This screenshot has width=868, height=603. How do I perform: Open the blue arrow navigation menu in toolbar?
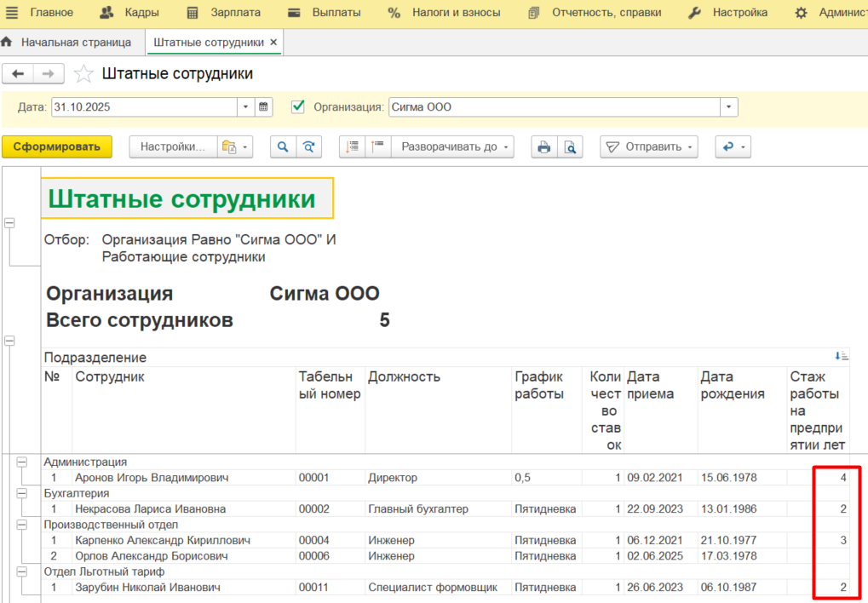click(x=733, y=147)
